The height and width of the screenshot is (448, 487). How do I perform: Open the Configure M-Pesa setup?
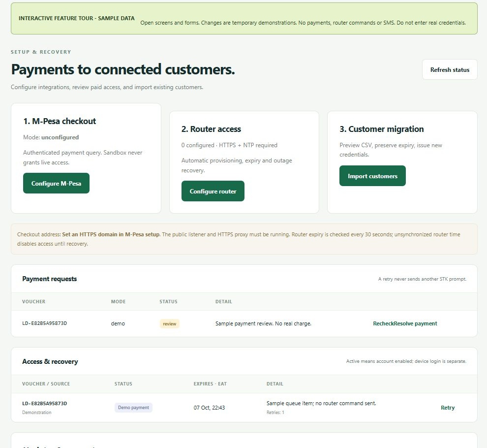pyautogui.click(x=56, y=184)
